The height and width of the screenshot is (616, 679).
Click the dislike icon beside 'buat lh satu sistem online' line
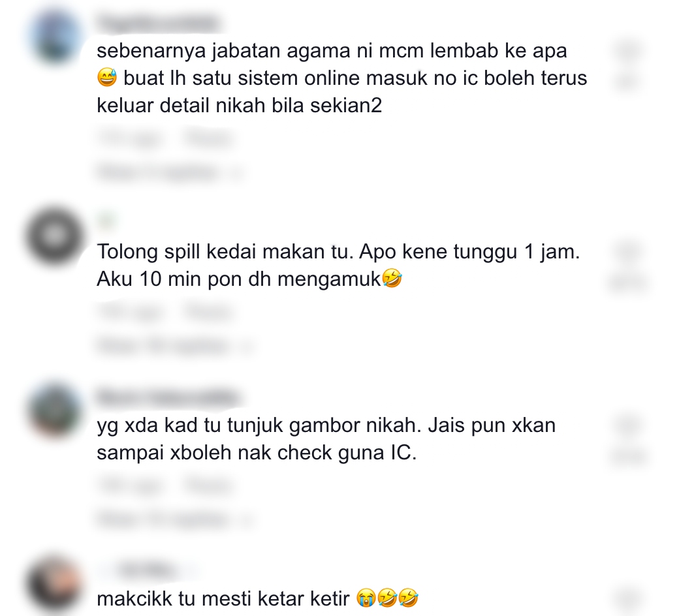627,80
